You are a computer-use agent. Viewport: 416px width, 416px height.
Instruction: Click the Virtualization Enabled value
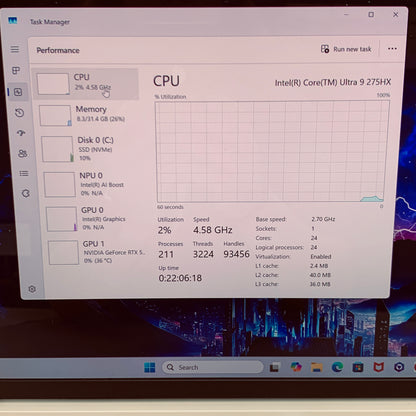(321, 256)
